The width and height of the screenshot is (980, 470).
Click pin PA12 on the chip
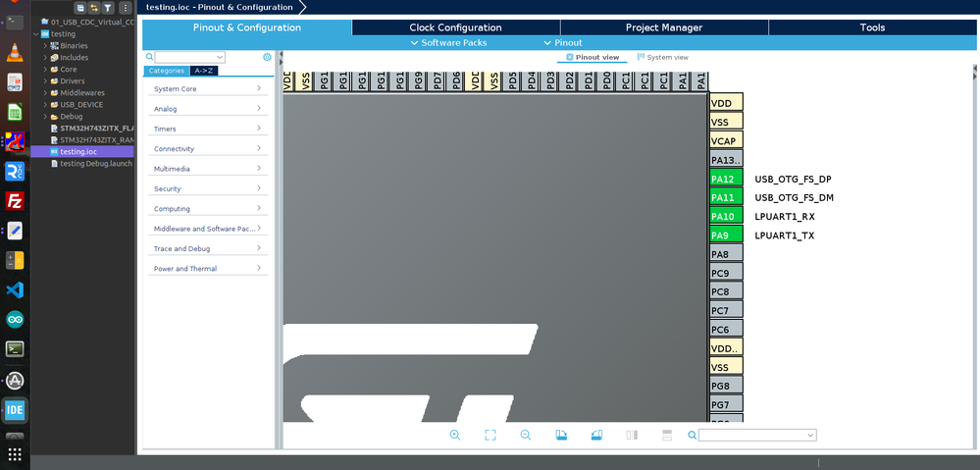tap(726, 180)
